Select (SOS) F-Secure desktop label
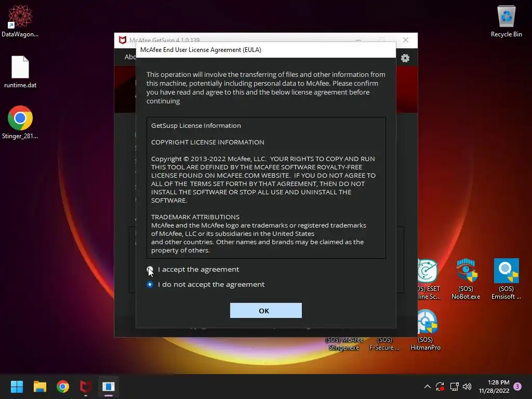The height and width of the screenshot is (399, 532). click(384, 344)
